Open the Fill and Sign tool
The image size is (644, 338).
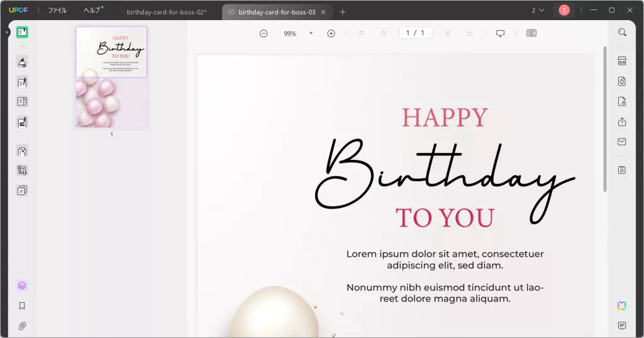coord(22,122)
